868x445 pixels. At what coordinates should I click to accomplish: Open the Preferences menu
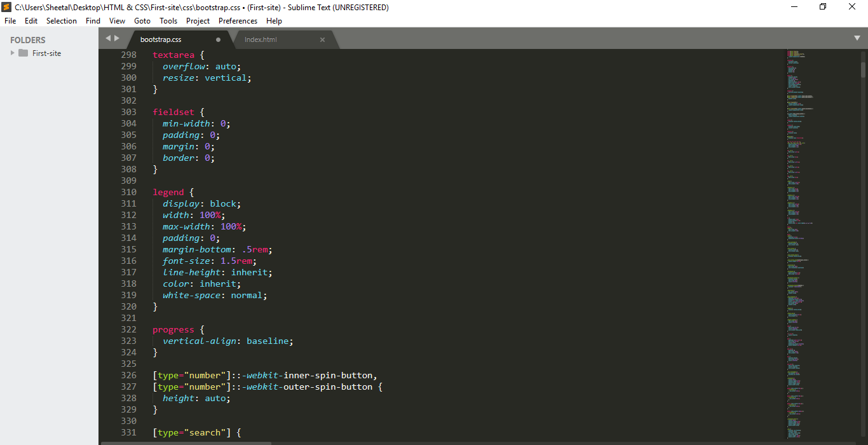(x=238, y=21)
